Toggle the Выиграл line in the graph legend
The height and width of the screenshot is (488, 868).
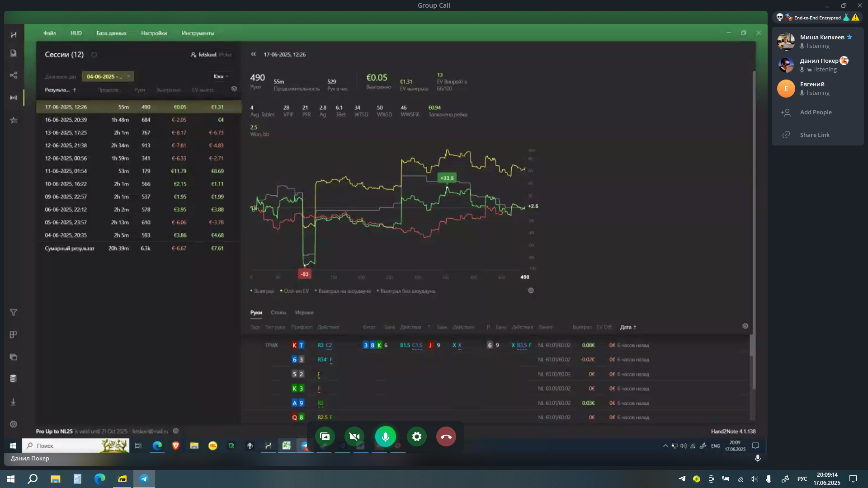tap(263, 291)
